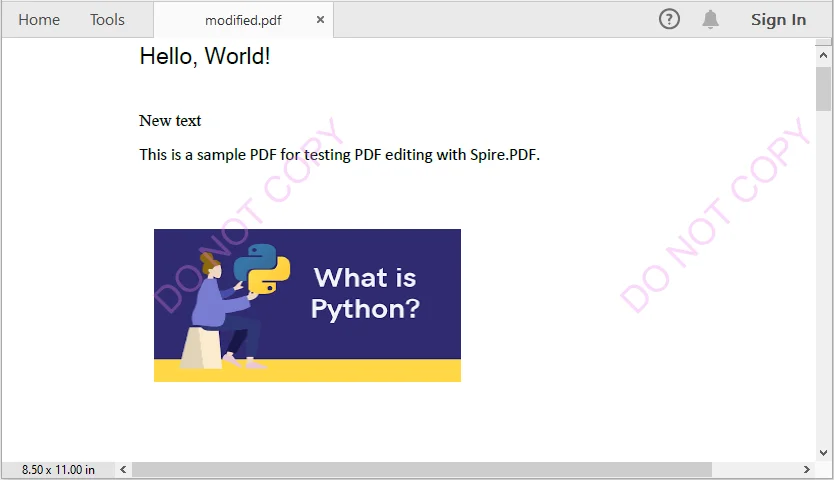Click the horizontal scrollbar thumb
The image size is (834, 480).
coord(422,469)
